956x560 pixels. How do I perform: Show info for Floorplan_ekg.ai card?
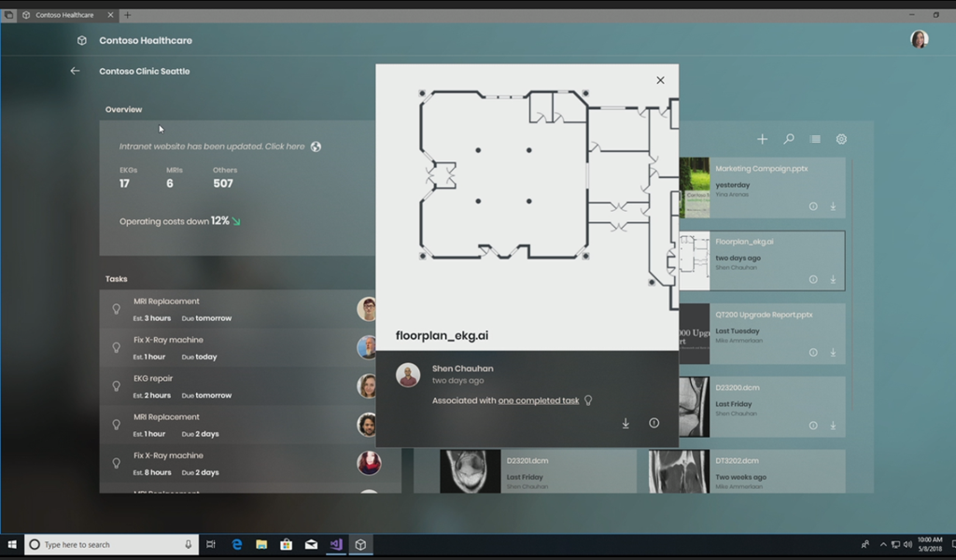[813, 280]
